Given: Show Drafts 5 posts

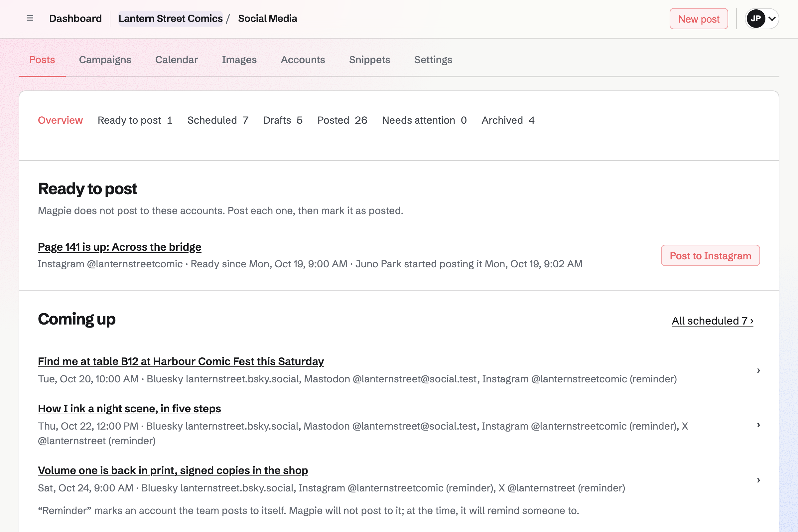Looking at the screenshot, I should point(283,120).
